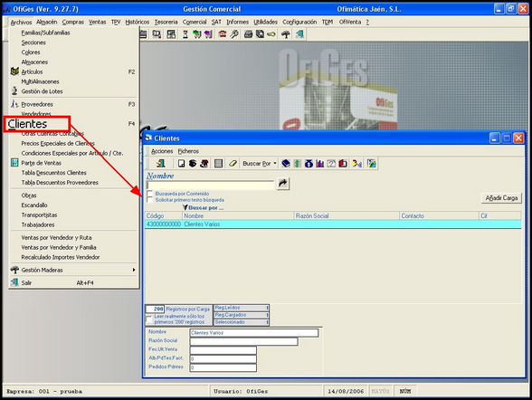Open the wrench tool in main toolbar
The image size is (532, 400).
pos(234,34)
